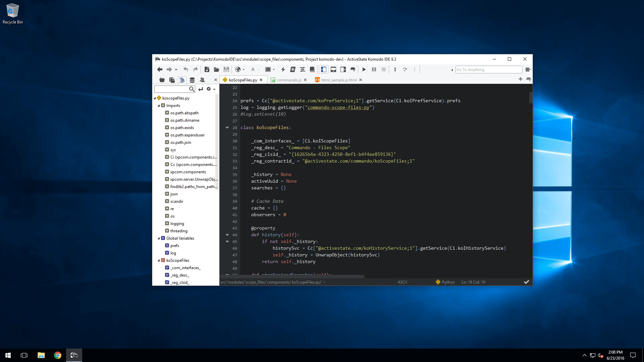Switch to the html_sample.p.html tab

pos(338,80)
